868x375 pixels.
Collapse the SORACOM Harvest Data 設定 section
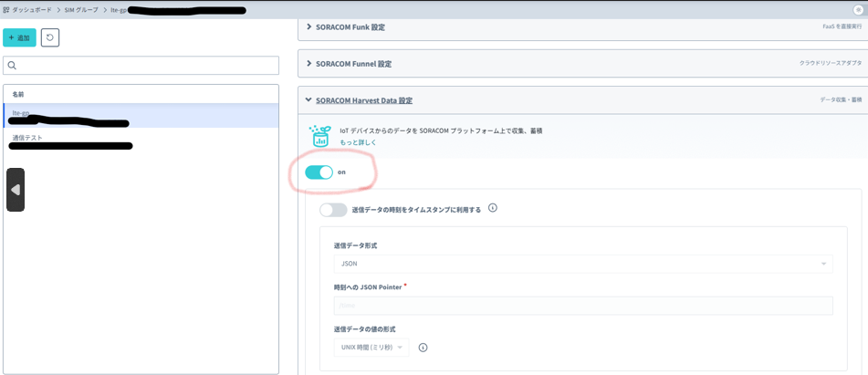(363, 100)
